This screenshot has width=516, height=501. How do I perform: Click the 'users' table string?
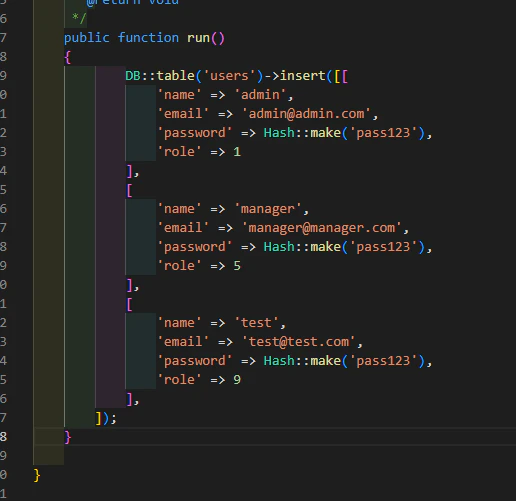click(x=229, y=76)
